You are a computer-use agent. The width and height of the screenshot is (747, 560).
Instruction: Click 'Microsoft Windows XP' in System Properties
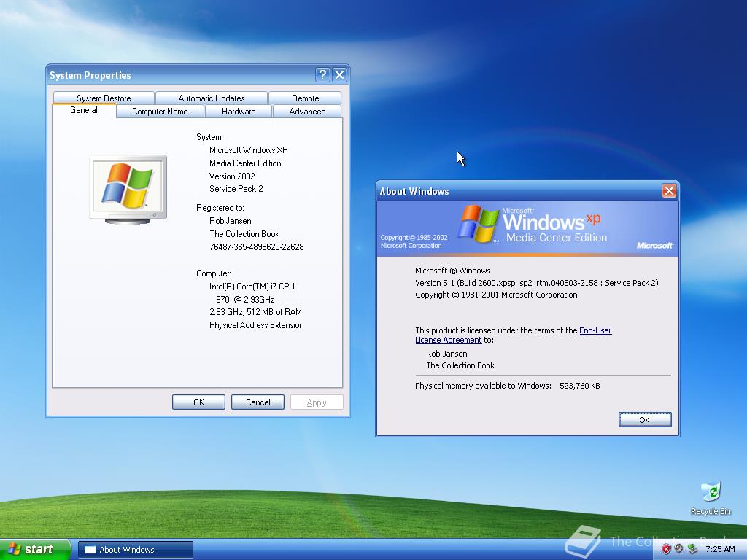(x=248, y=150)
